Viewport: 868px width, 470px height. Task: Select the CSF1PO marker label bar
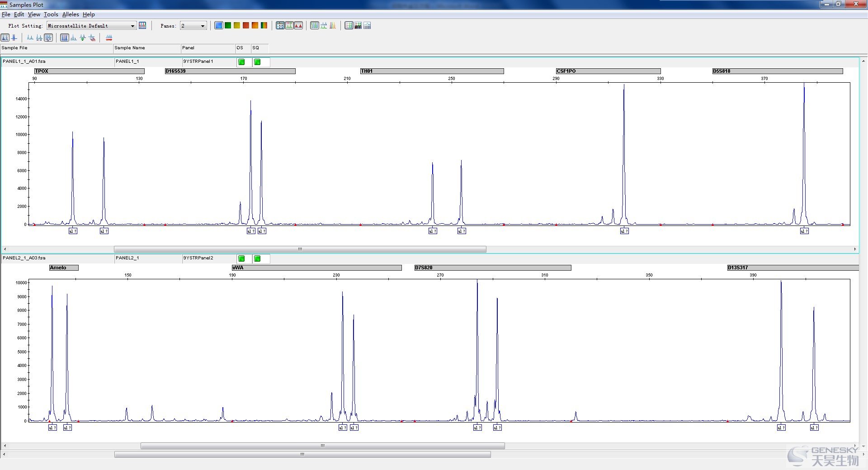609,71
